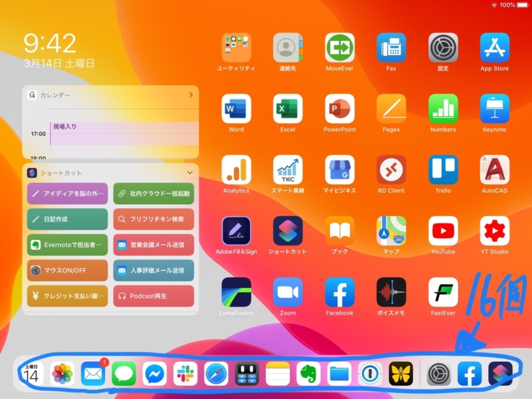The width and height of the screenshot is (532, 399).
Task: Open Photos from the dock
Action: point(62,374)
